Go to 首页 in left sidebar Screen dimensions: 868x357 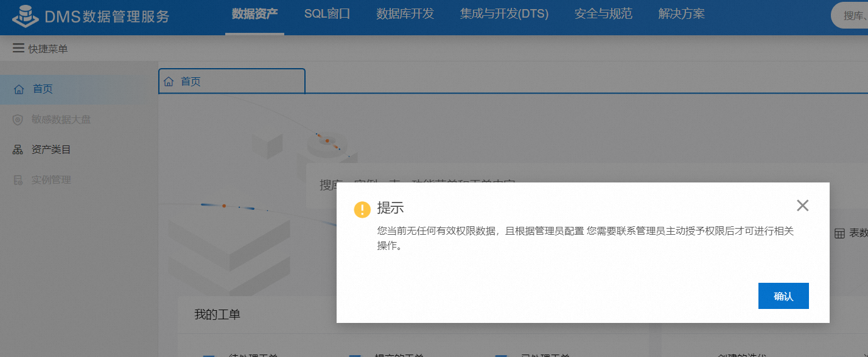pyautogui.click(x=79, y=89)
